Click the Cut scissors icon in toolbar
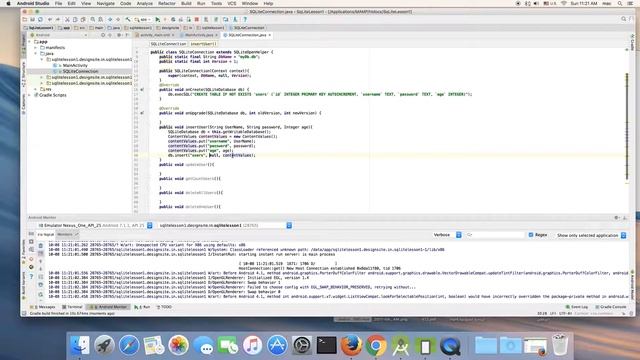Viewport: 640px width, 360px height. (67, 19)
